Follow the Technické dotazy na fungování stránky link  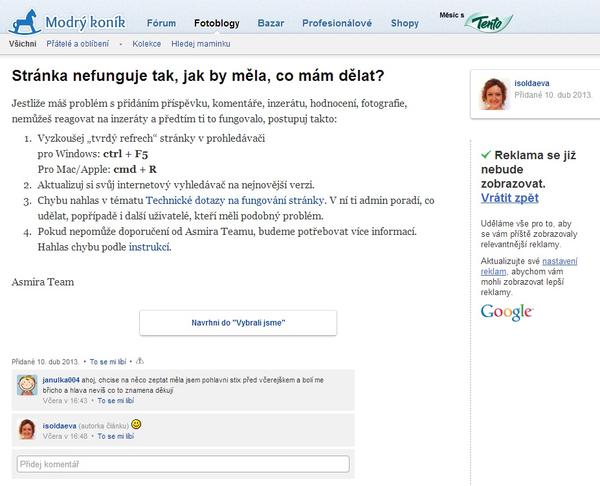tap(232, 201)
